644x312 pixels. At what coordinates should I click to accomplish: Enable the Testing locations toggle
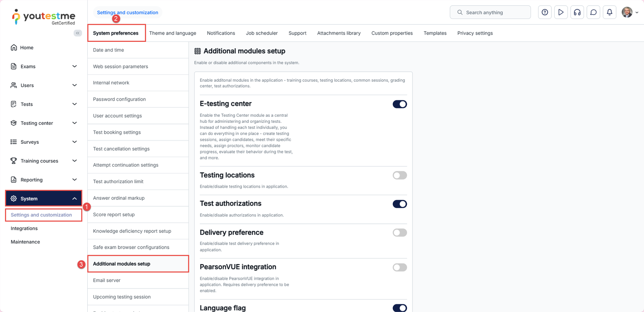pos(399,175)
